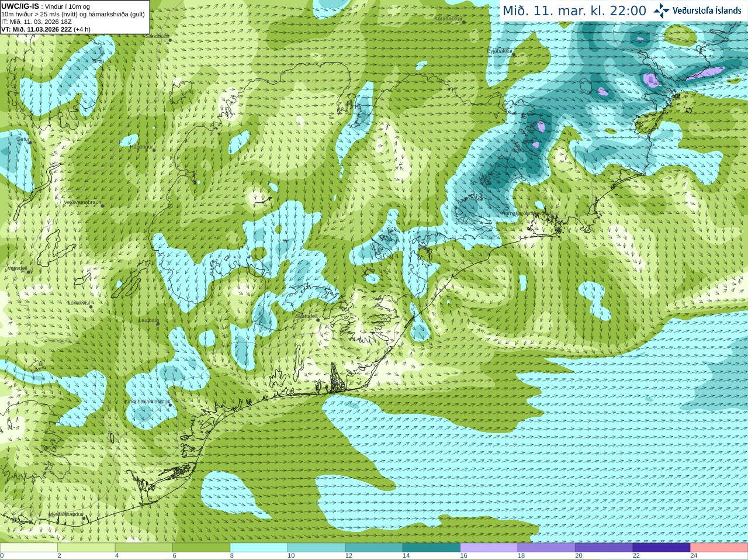The image size is (748, 560).
Task: Click the pink above-24 m/s swatch
Action: click(x=719, y=548)
